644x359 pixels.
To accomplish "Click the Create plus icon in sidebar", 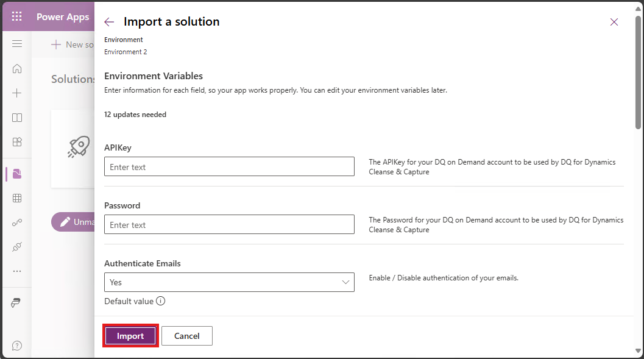I will tap(17, 93).
